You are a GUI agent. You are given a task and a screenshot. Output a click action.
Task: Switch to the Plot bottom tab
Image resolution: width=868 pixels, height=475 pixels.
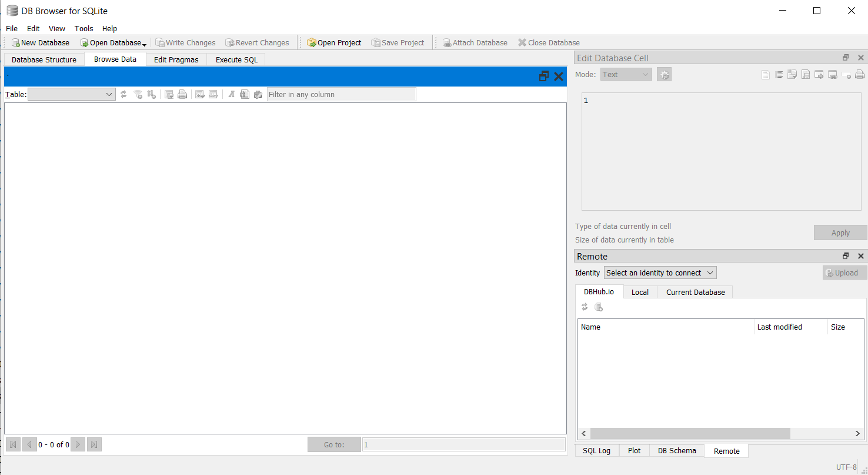pyautogui.click(x=634, y=450)
